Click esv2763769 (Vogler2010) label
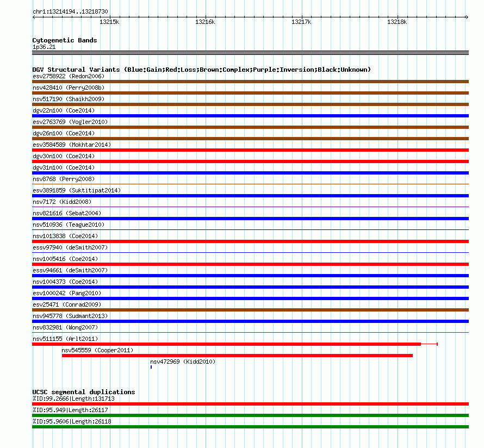This screenshot has height=448, width=484. pos(70,122)
